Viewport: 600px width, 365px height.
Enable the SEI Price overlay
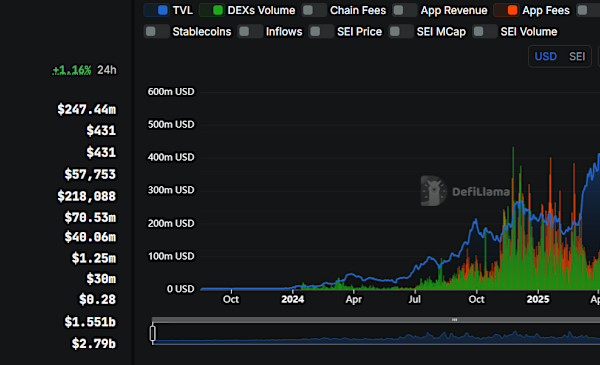tap(321, 31)
